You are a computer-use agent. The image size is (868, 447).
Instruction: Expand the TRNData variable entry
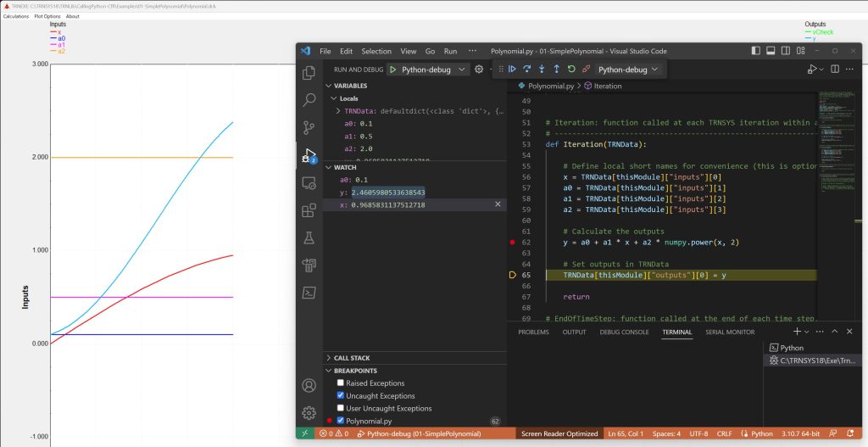pyautogui.click(x=338, y=111)
